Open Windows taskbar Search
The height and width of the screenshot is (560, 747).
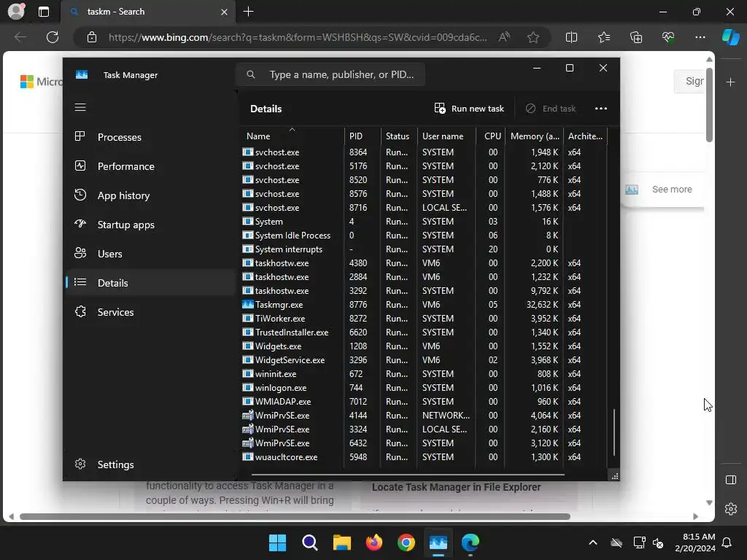[309, 542]
